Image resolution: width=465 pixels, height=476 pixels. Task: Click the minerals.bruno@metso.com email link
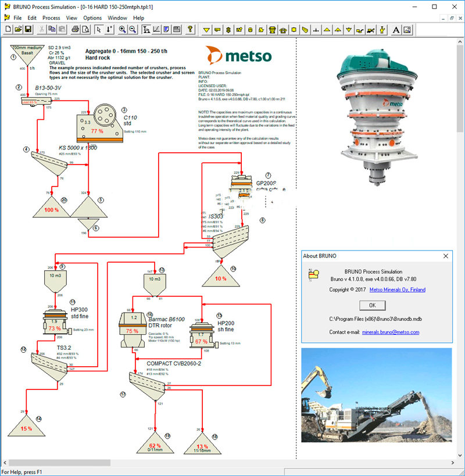(391, 332)
